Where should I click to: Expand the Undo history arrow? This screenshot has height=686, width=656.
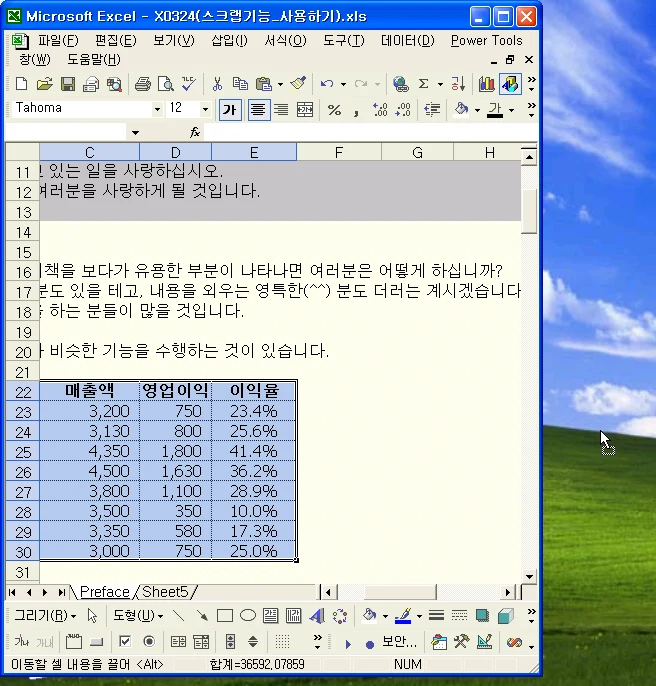pyautogui.click(x=344, y=84)
